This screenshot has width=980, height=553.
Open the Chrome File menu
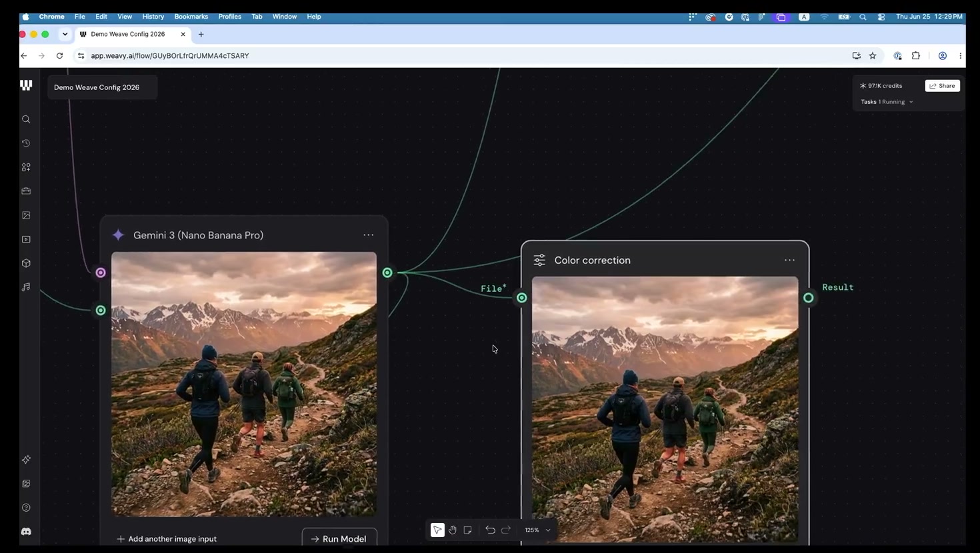coord(79,17)
